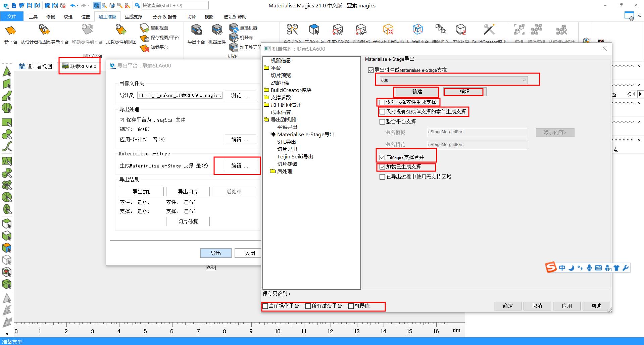Enable 仅对选择零件生成支撑 checkbox
Image resolution: width=644 pixels, height=345 pixels.
(x=382, y=102)
